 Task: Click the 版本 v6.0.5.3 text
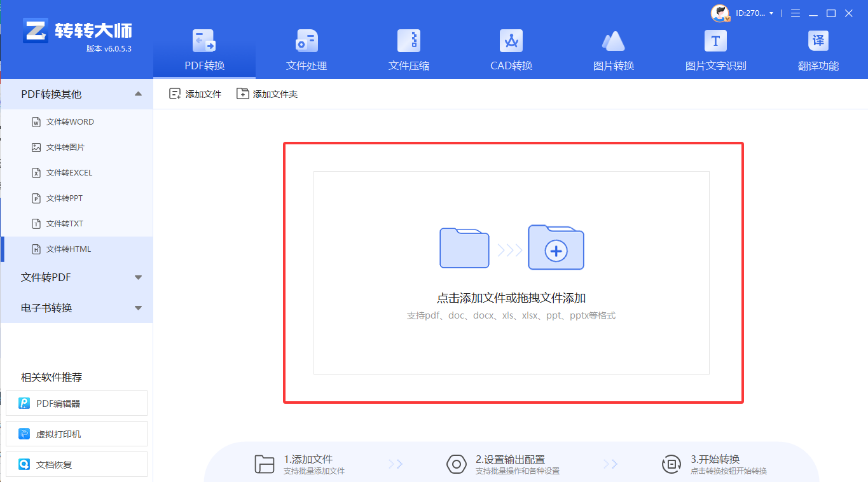109,49
